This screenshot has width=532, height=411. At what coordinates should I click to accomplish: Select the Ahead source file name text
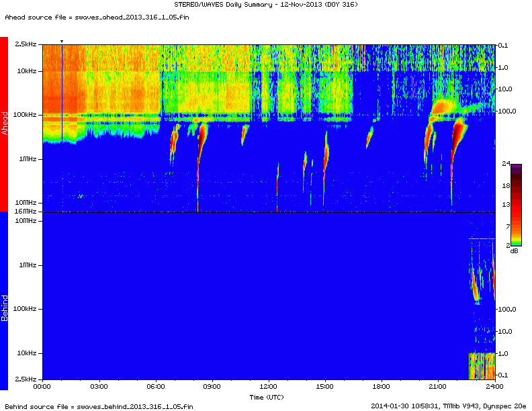(x=94, y=16)
